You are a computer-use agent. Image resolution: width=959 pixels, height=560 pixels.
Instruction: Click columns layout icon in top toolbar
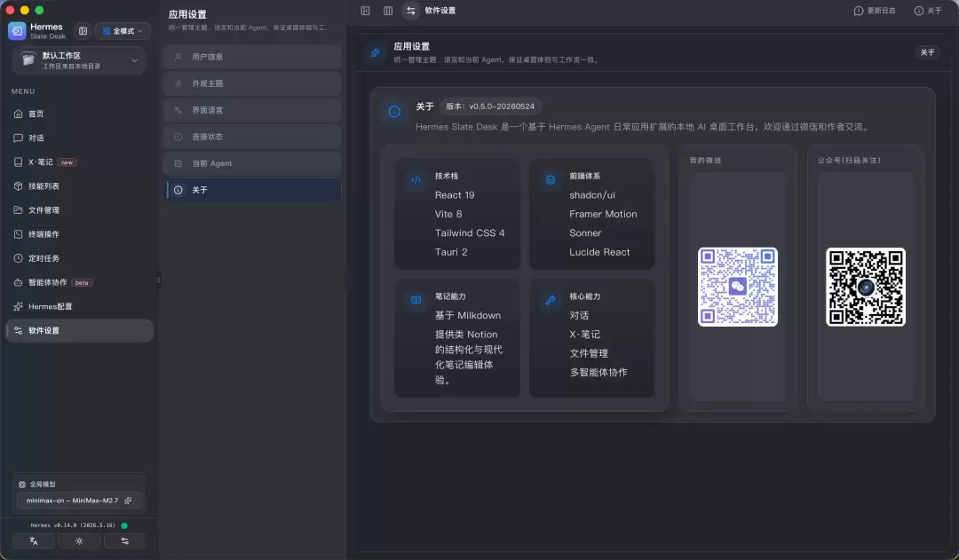click(x=388, y=11)
